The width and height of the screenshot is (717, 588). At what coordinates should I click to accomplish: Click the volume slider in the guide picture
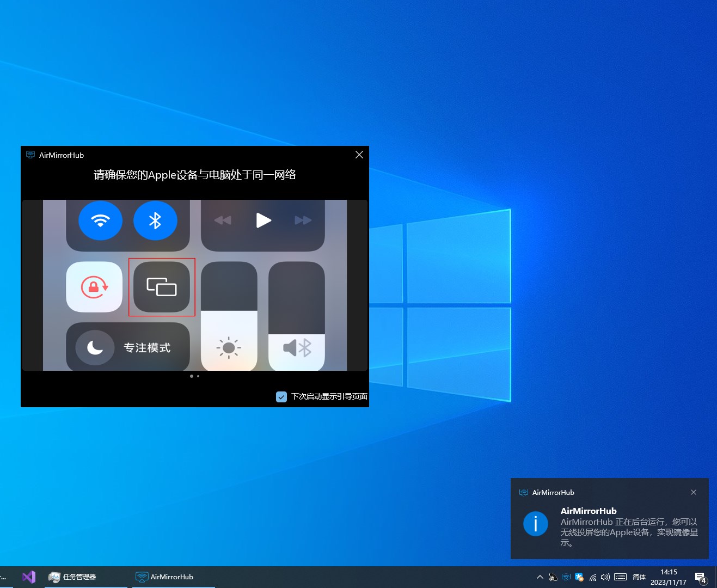click(x=297, y=316)
